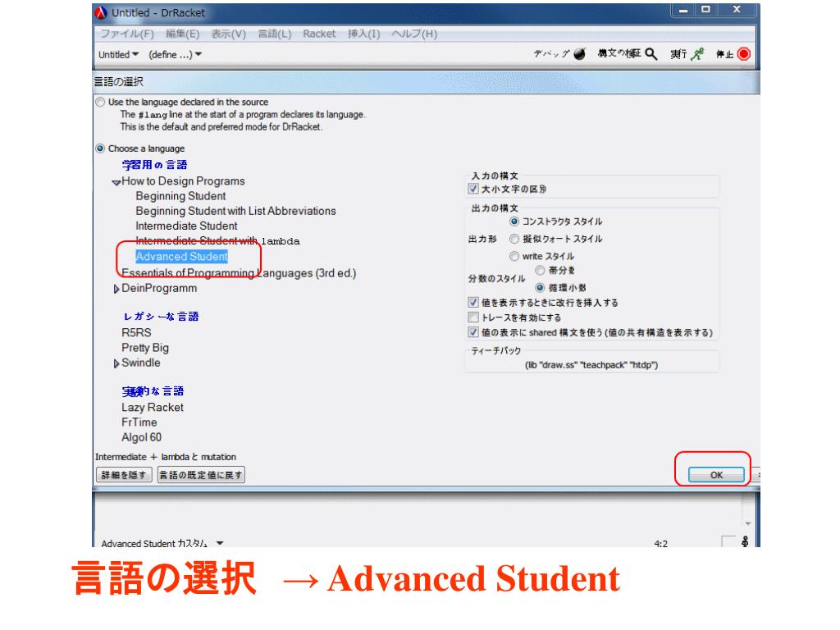Click the DrRacket logo in title bar

(x=101, y=12)
